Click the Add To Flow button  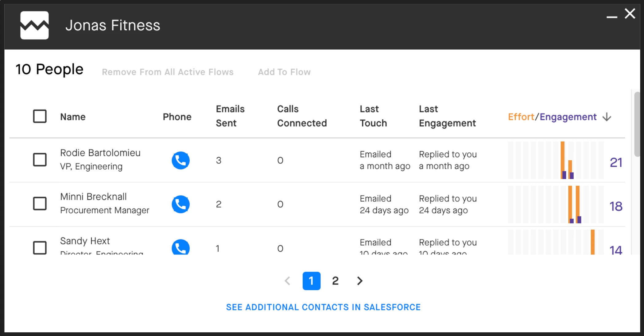tap(284, 72)
